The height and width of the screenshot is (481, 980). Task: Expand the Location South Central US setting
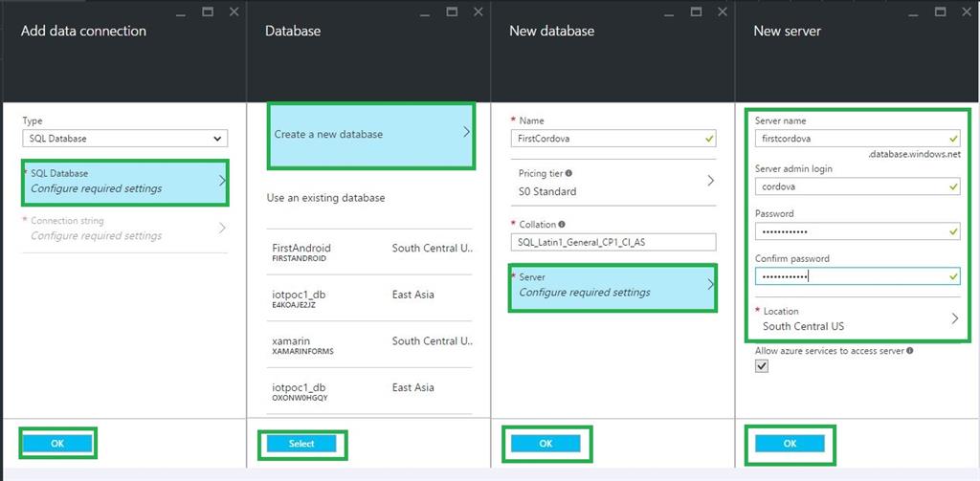pos(858,318)
